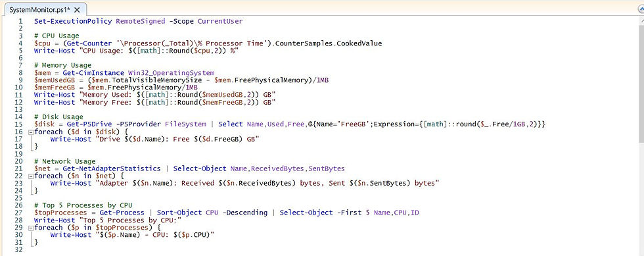Click the -First parameter on line 27

[349, 213]
